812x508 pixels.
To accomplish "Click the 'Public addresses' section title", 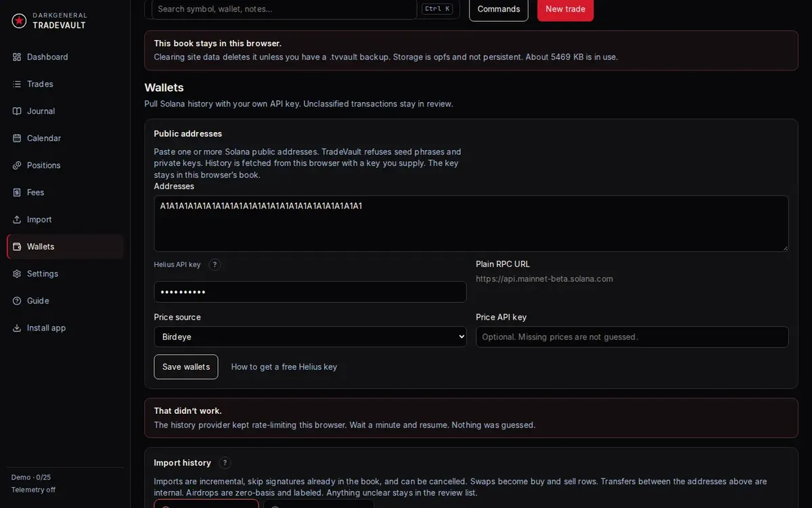I will click(x=187, y=133).
